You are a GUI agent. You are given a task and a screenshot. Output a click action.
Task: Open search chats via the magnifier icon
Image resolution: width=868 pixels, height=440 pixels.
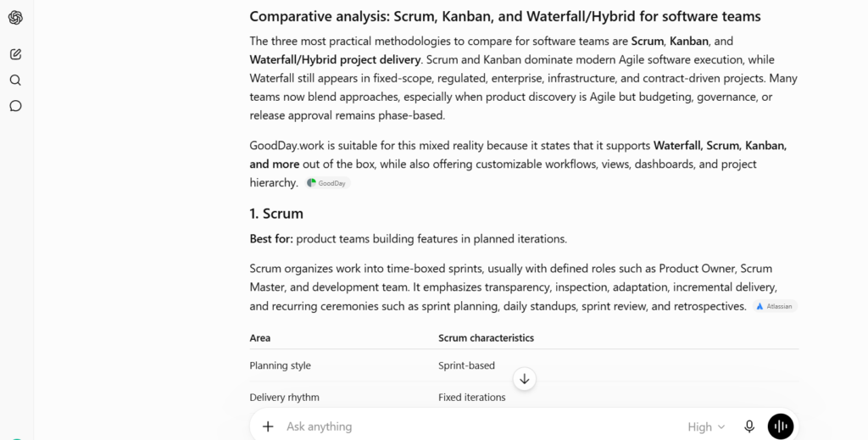coord(15,81)
